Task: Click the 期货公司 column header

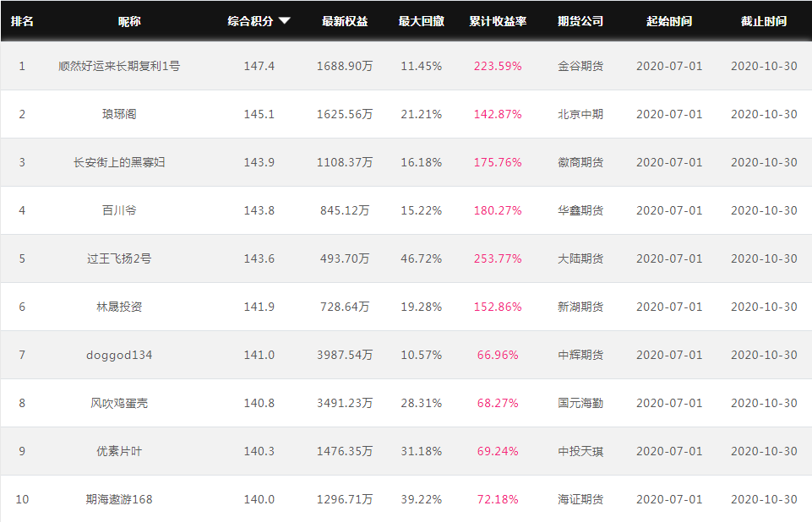Action: [x=580, y=21]
